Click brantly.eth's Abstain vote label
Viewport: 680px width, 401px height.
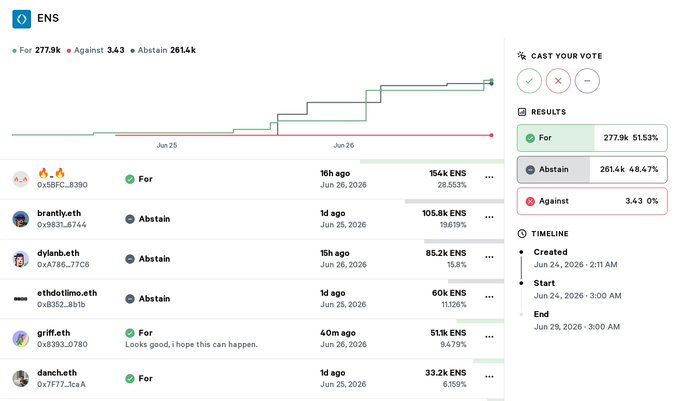tap(154, 219)
